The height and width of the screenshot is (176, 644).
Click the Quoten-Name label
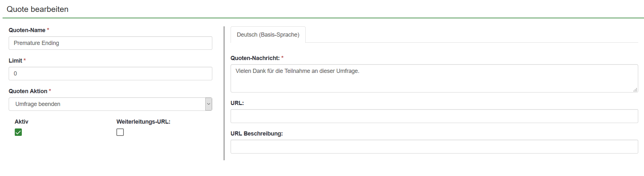[x=27, y=30]
